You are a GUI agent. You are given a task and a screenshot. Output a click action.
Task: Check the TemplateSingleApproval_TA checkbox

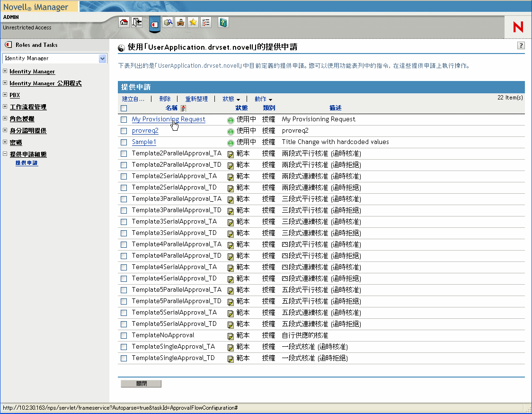pyautogui.click(x=124, y=347)
